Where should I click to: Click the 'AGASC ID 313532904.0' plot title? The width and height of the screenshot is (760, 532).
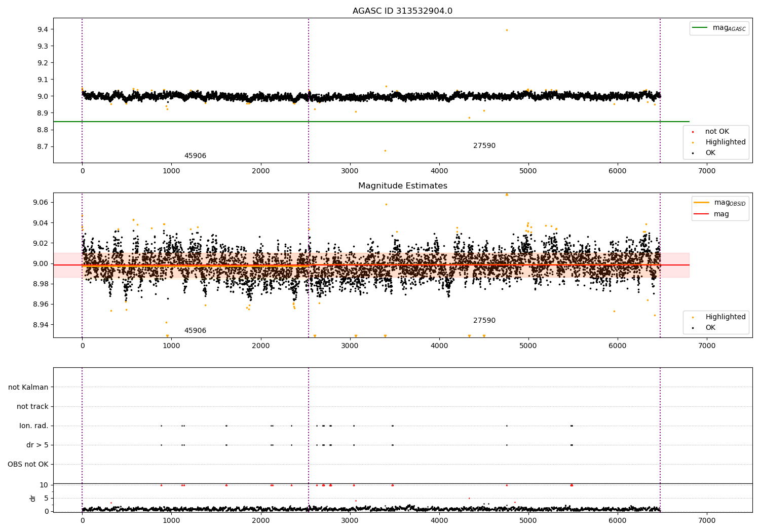[x=402, y=11]
